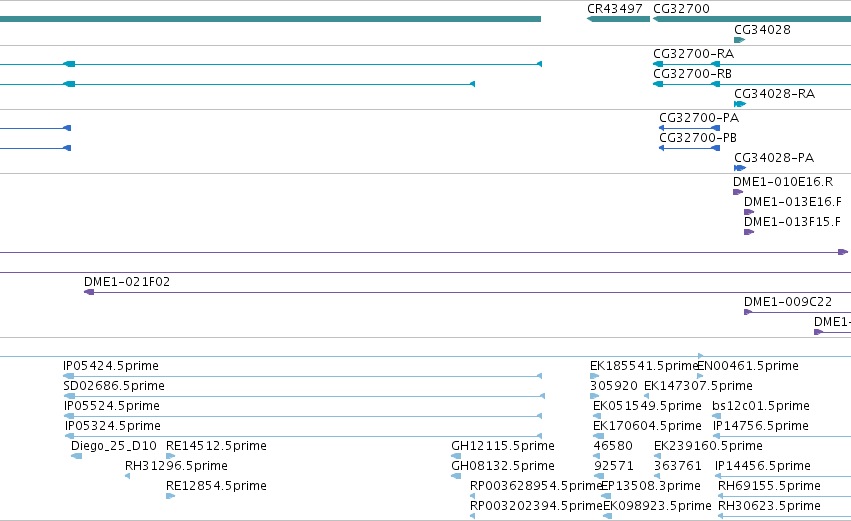Select the RE12854.5prime EST label
This screenshot has width=851, height=521.
216,487
